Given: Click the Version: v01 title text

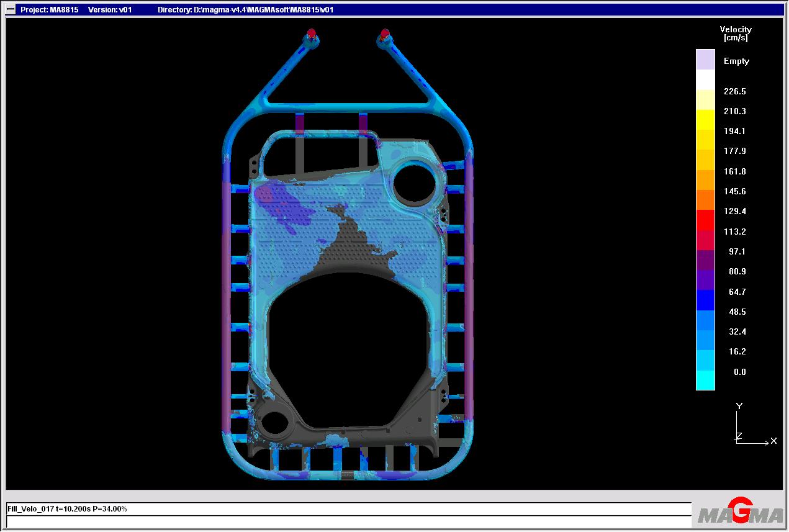Looking at the screenshot, I should (110, 10).
